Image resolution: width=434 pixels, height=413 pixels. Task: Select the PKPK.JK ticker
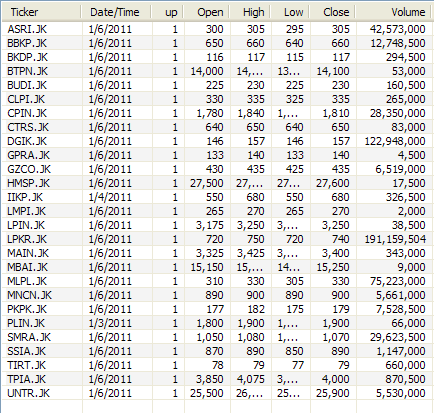(27, 309)
